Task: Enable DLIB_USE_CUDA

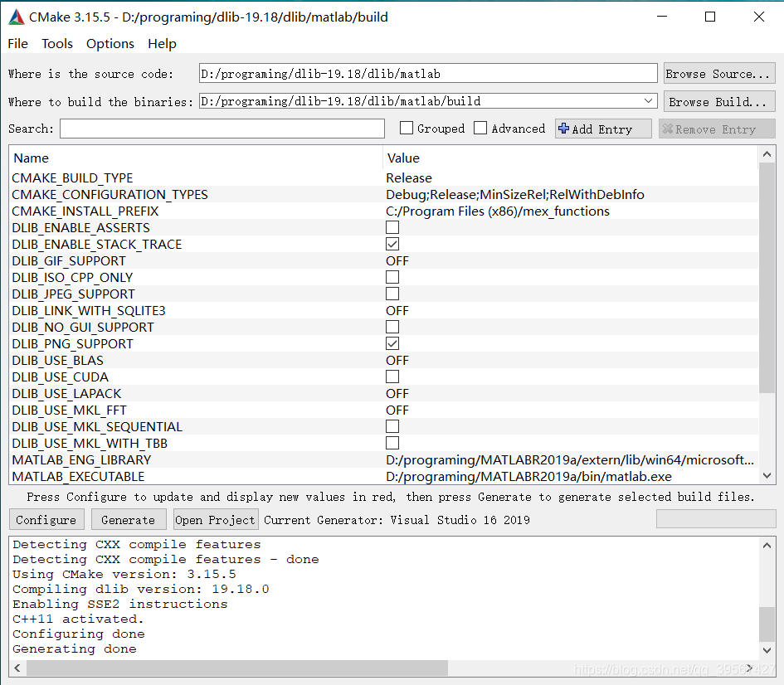Action: tap(392, 377)
